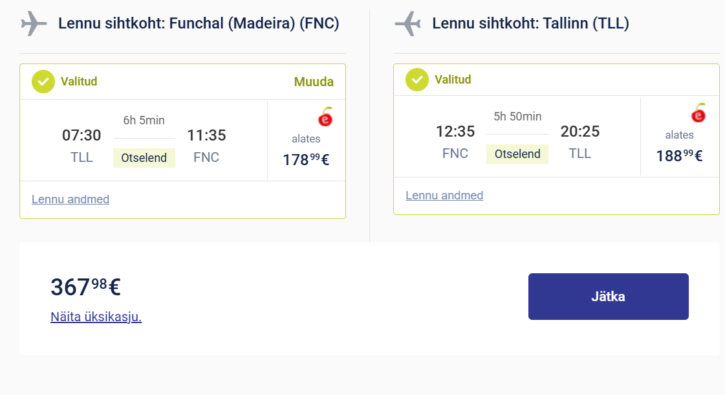Screen dimensions: 725x395
Task: Click the red cherry logo on the return flight
Action: (x=699, y=113)
